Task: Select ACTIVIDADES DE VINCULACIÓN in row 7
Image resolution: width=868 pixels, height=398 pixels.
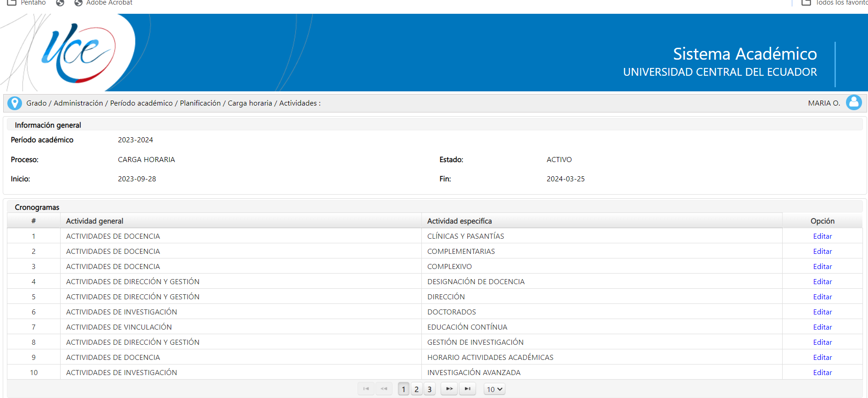Action: (x=119, y=327)
